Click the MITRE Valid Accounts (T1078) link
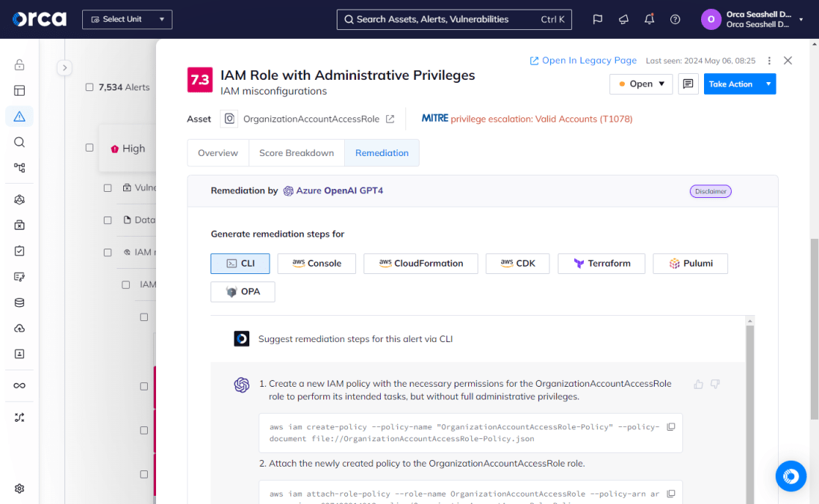This screenshot has height=504, width=819. [x=541, y=119]
